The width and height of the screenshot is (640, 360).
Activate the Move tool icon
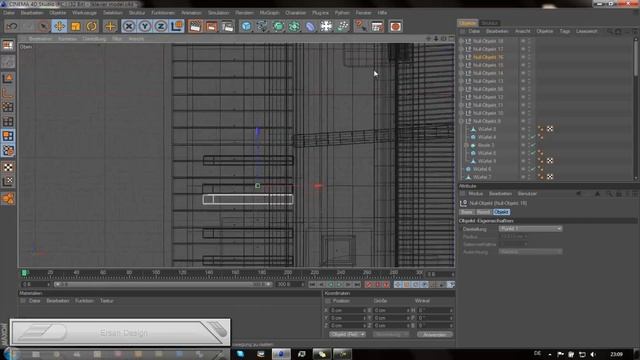[x=59, y=26]
